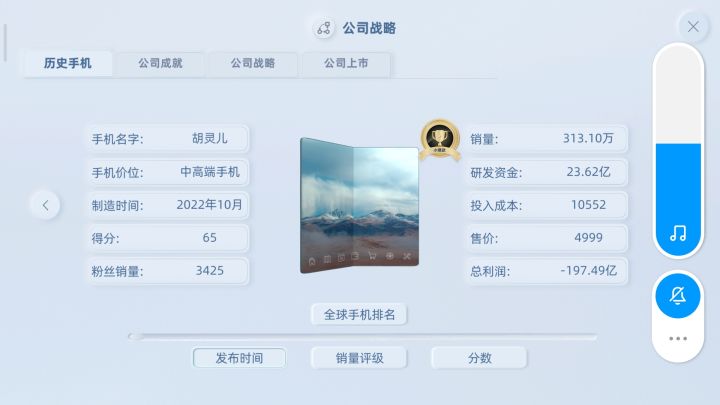Open the 公司上市 tab
Screen dimensions: 720x405
(x=346, y=63)
